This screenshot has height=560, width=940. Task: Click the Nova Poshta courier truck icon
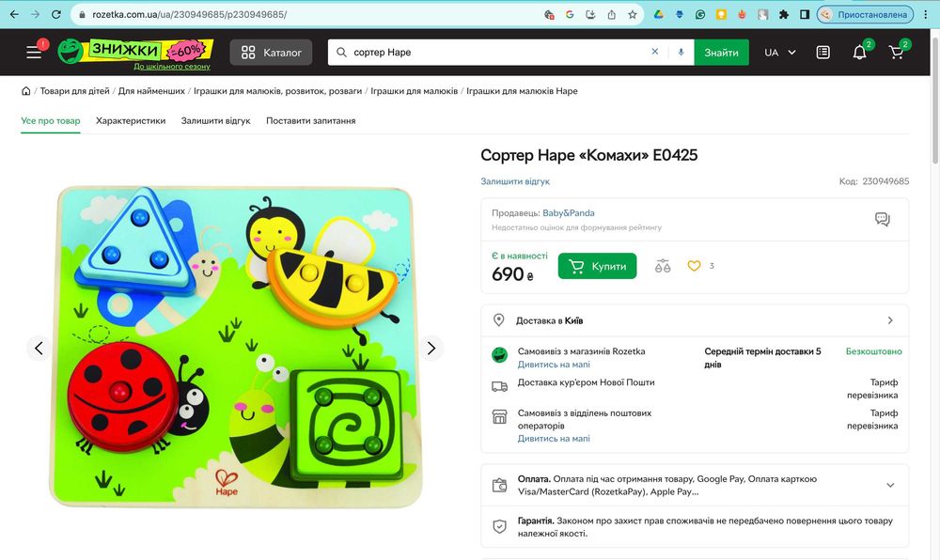point(499,386)
